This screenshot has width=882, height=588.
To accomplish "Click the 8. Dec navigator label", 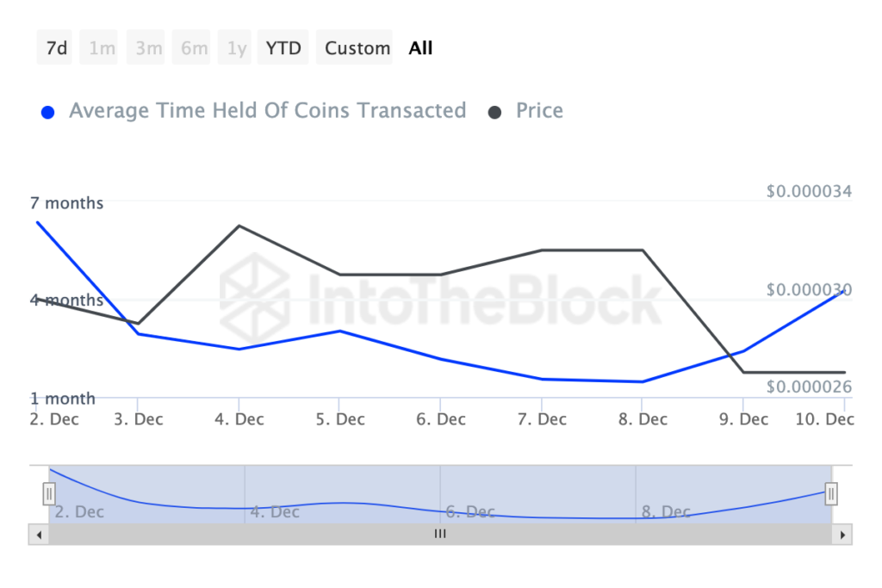I will (666, 512).
